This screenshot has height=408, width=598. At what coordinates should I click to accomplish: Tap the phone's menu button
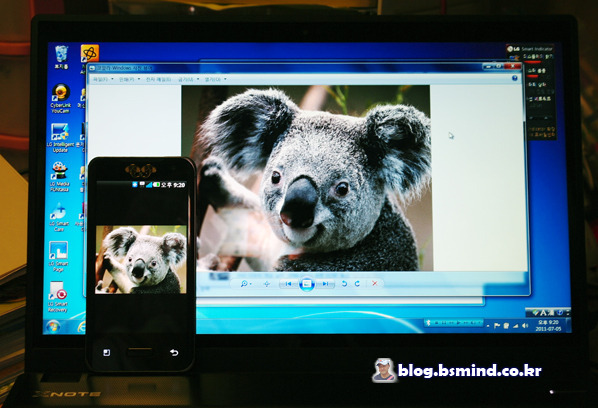(x=107, y=352)
